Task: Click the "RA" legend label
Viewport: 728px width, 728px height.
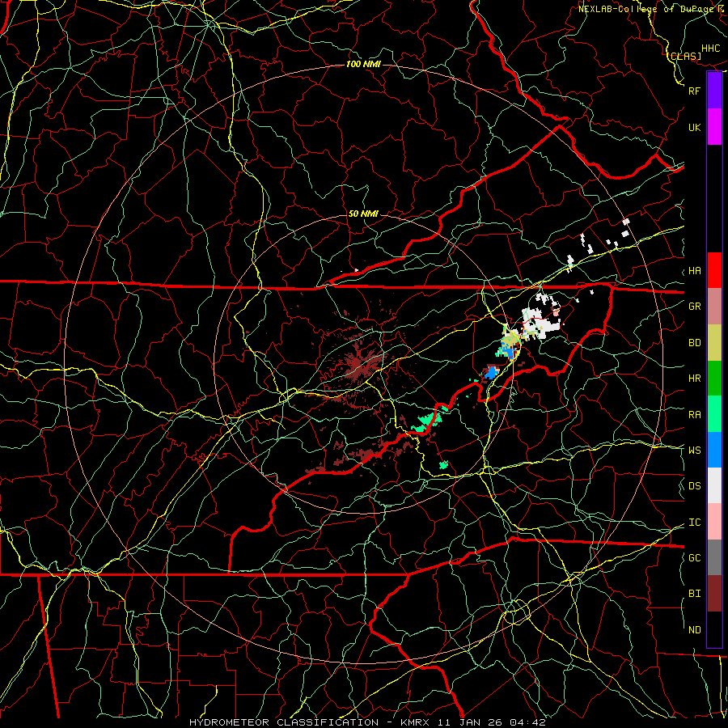Action: [x=694, y=415]
